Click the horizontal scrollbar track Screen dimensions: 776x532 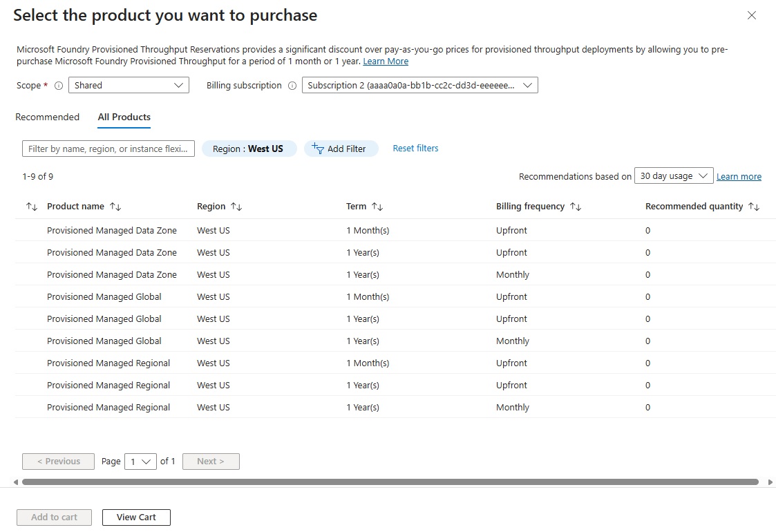(390, 482)
